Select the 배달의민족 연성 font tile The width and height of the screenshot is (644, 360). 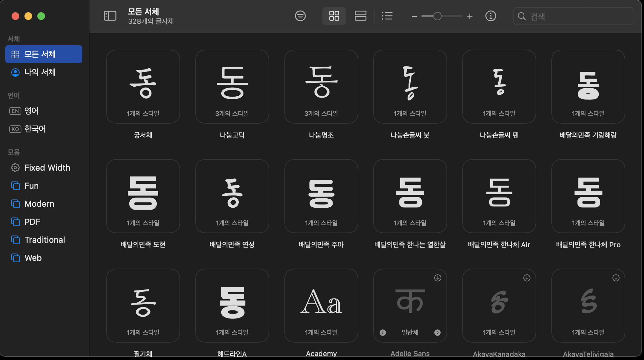coord(232,196)
